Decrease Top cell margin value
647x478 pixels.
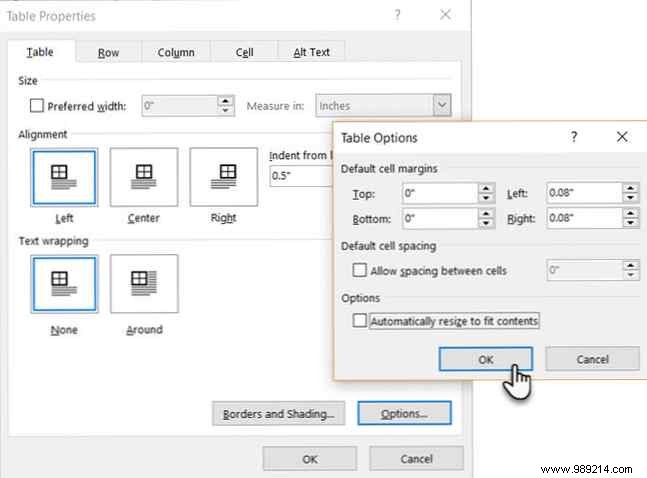pos(486,198)
